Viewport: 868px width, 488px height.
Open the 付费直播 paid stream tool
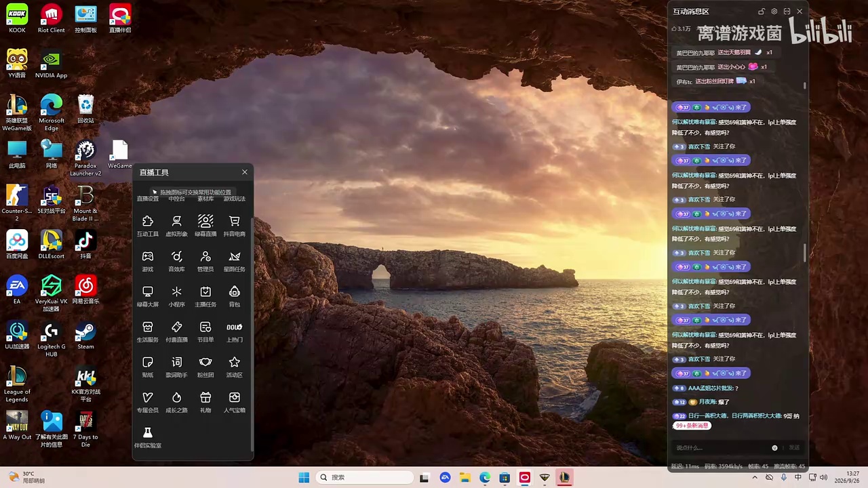point(176,331)
